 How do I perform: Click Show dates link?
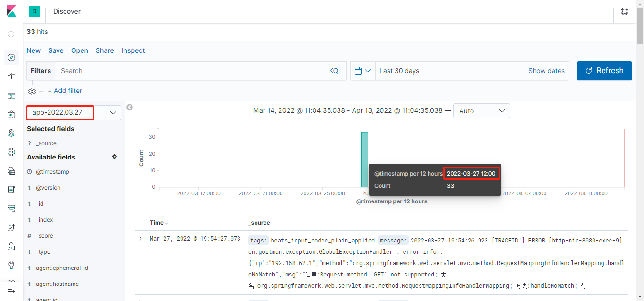pos(546,71)
